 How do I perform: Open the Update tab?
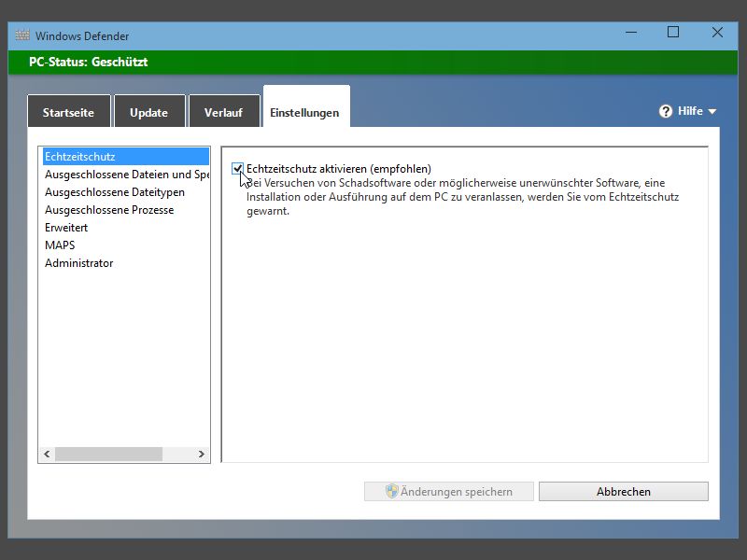(x=149, y=111)
